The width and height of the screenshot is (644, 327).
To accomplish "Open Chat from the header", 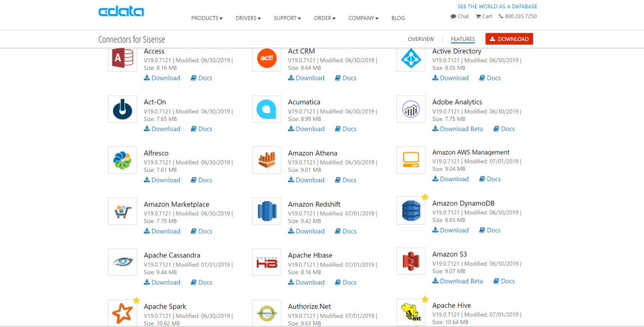I will point(460,16).
